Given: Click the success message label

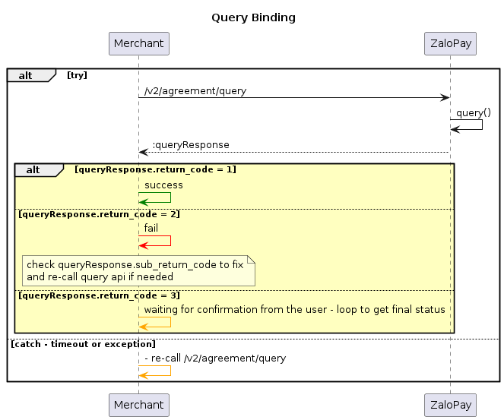Looking at the screenshot, I should (x=163, y=185).
